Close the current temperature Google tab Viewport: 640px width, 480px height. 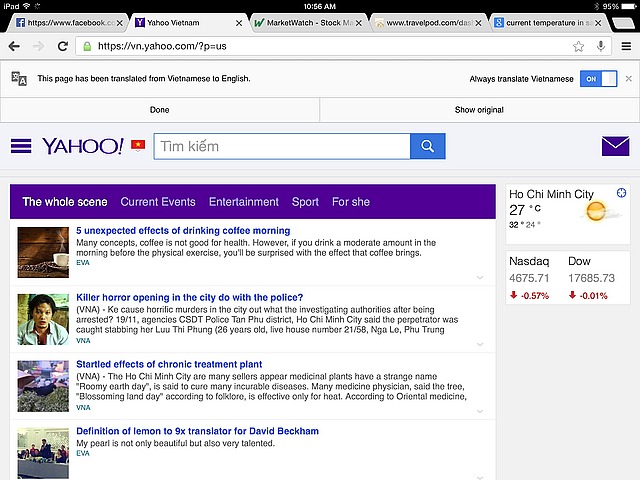(598, 23)
